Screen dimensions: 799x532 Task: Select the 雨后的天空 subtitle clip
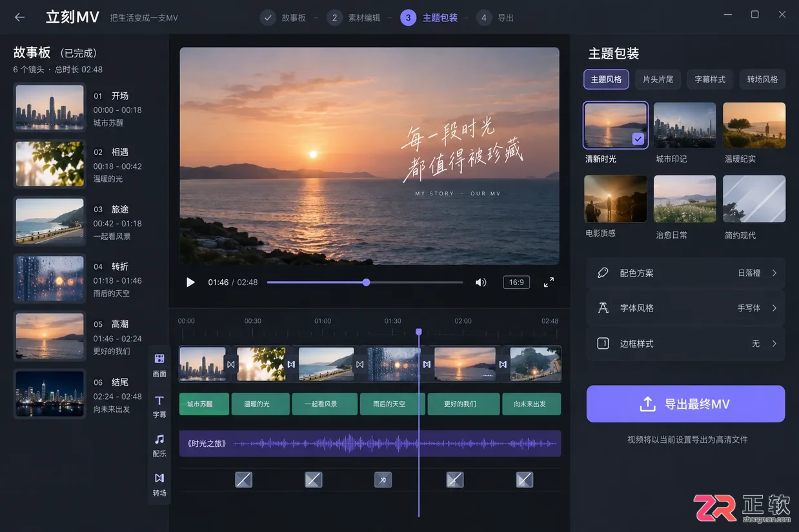(392, 404)
